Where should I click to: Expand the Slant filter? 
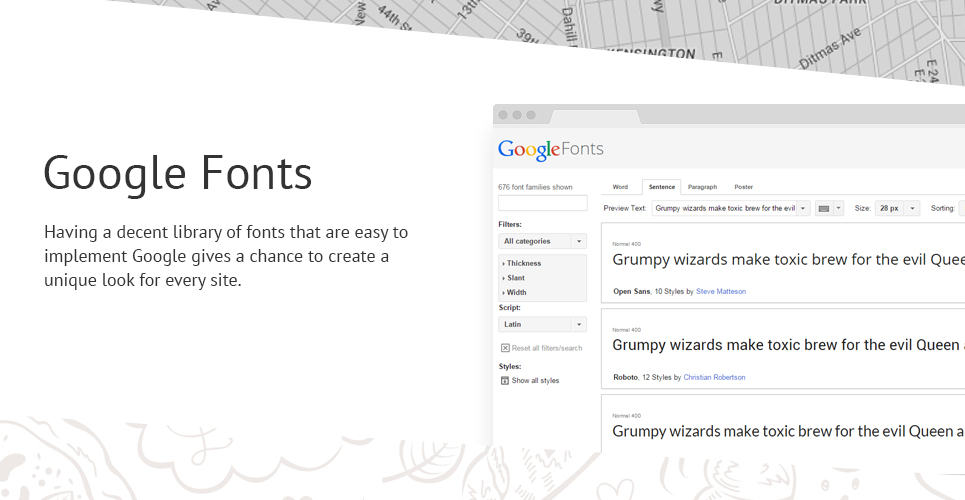click(514, 278)
